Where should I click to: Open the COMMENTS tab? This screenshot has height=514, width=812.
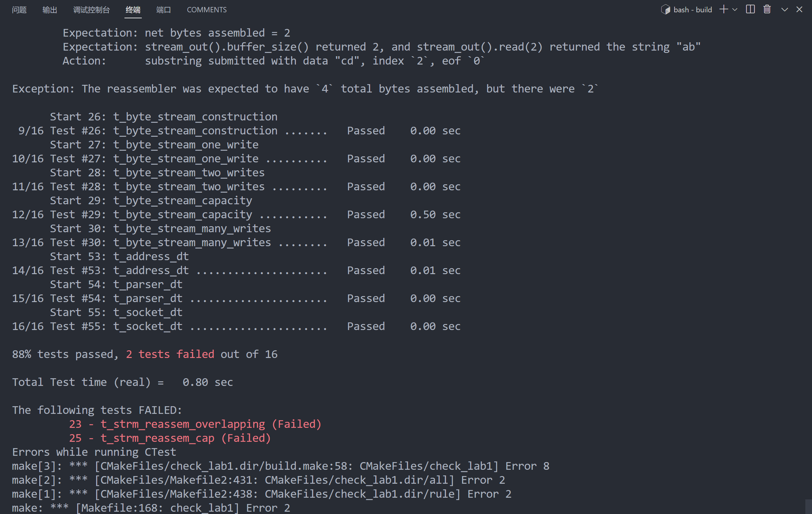click(x=207, y=9)
